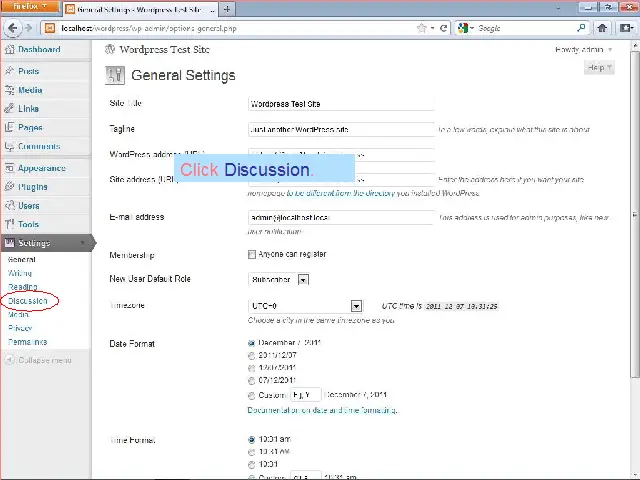
Task: Click the Tools wrench icon
Action: point(9,225)
